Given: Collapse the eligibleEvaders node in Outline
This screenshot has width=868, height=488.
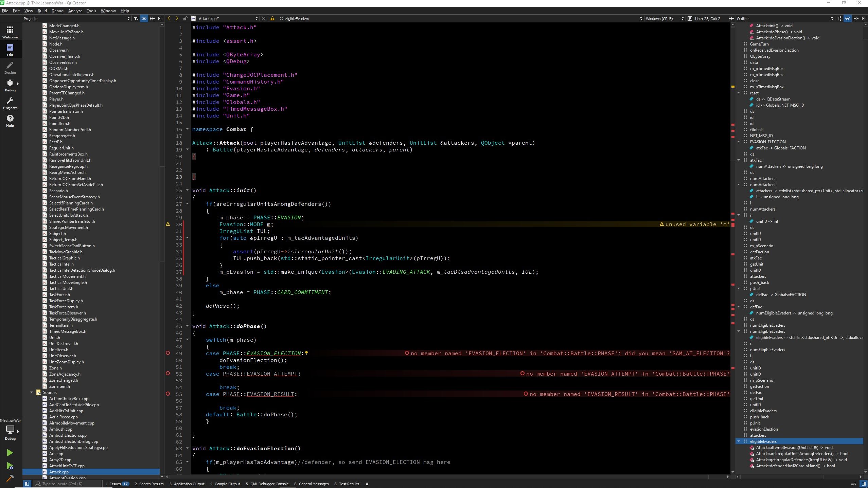Looking at the screenshot, I should pyautogui.click(x=738, y=441).
